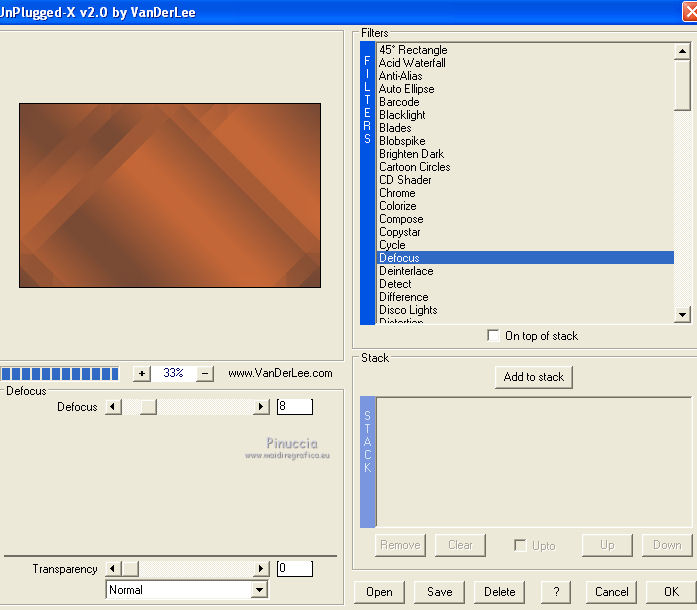Screen dimensions: 697x610
Task: Click the Defocus slider thumb
Action: (x=148, y=406)
